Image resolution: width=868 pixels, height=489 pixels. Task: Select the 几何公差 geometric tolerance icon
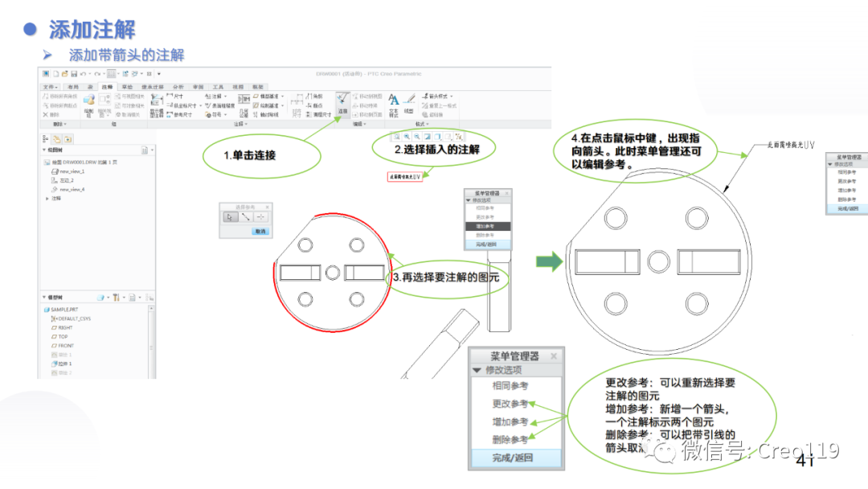point(244,113)
